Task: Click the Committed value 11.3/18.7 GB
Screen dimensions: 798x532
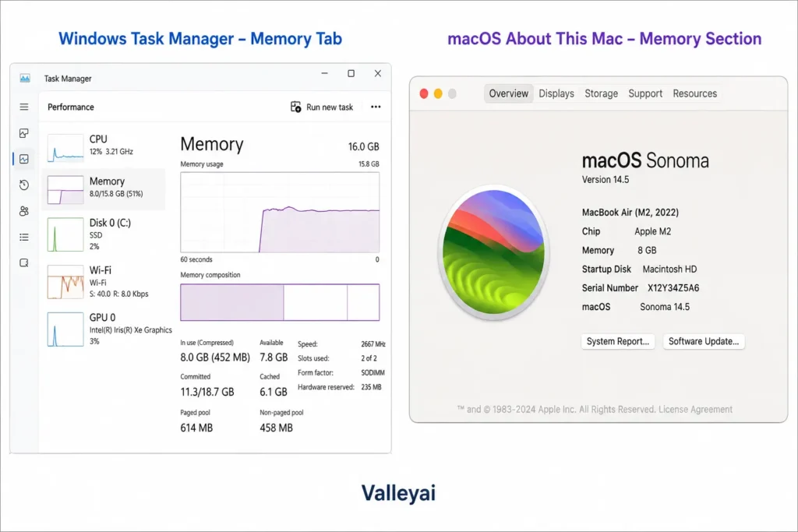Action: pos(207,392)
